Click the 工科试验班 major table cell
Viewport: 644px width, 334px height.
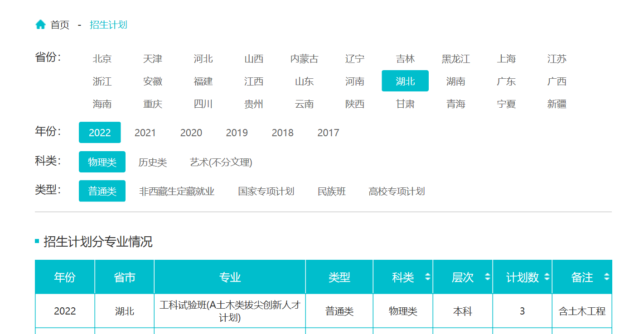pos(230,311)
